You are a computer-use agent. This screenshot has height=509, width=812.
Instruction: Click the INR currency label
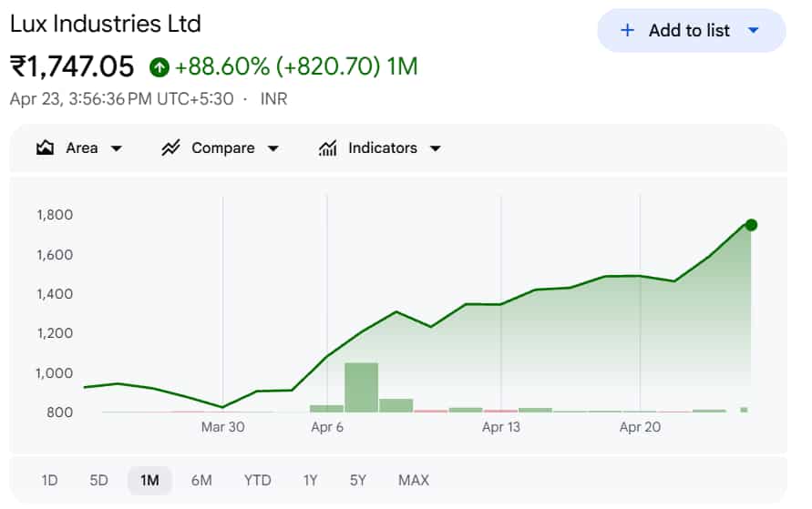[274, 99]
